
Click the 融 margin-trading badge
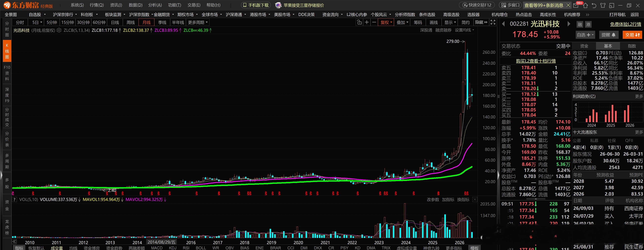point(580,24)
